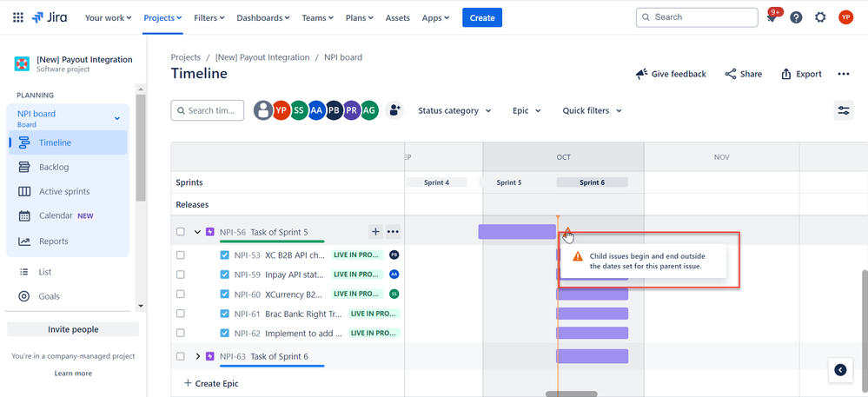Click the Sprint 6 marker

pyautogui.click(x=592, y=182)
